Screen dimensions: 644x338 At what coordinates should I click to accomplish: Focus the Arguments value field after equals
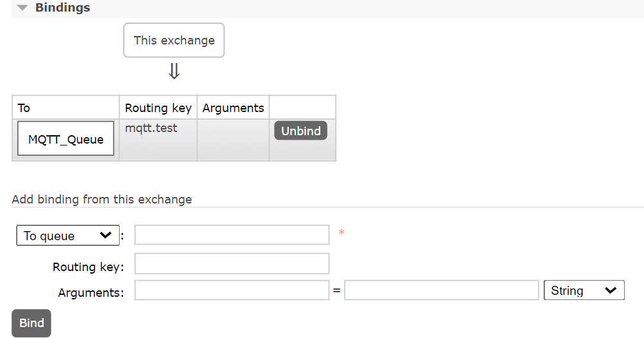pyautogui.click(x=441, y=290)
